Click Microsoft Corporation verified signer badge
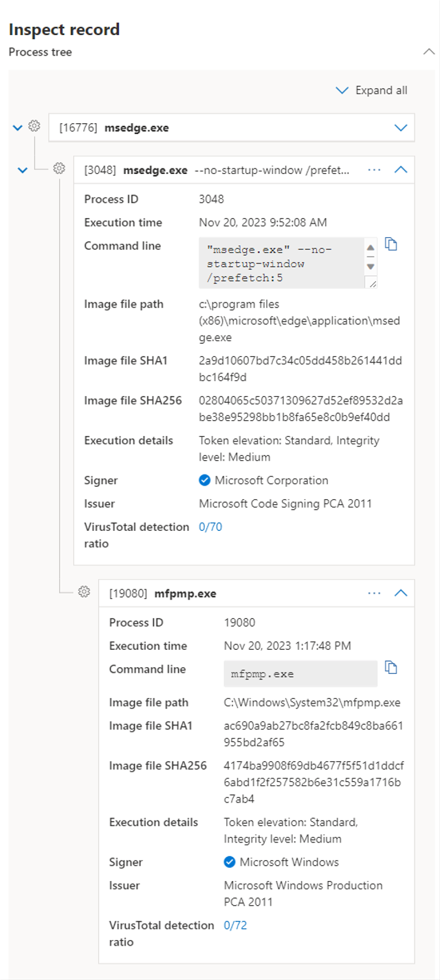 (x=205, y=481)
